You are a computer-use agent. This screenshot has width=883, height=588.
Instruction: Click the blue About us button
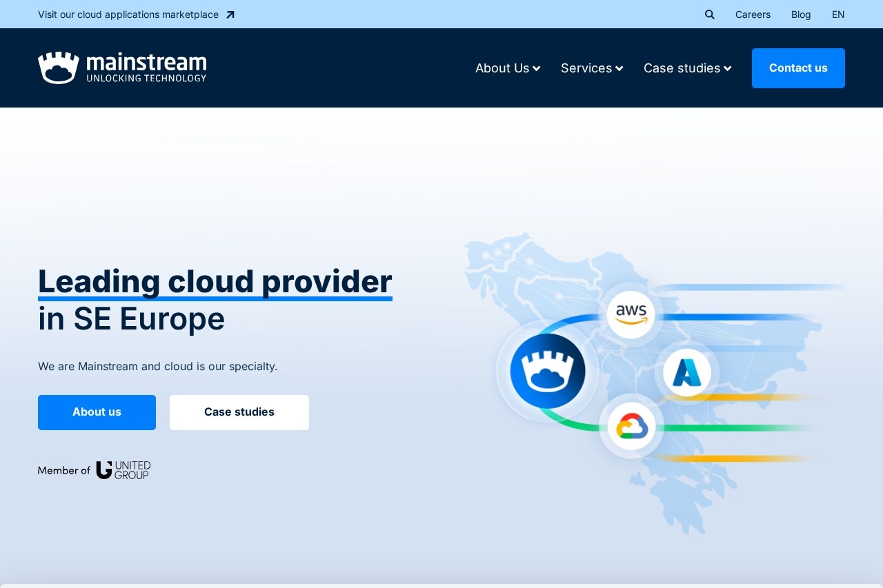click(x=97, y=412)
